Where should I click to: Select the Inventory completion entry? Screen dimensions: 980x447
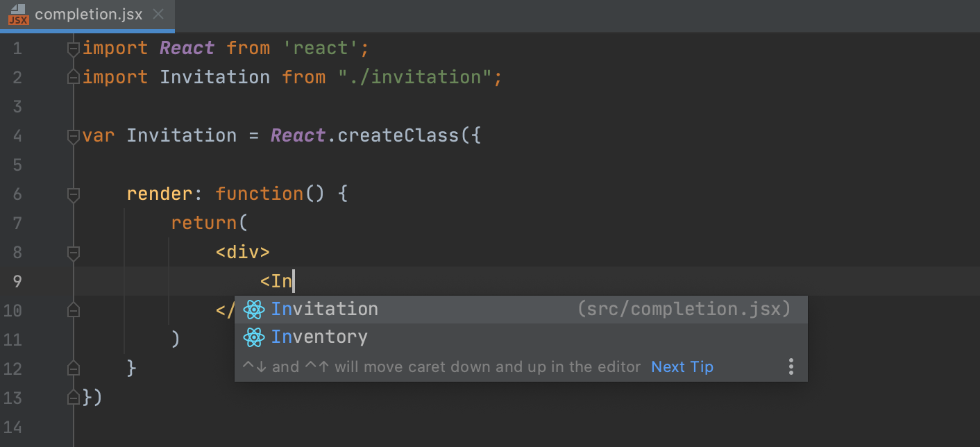click(319, 337)
